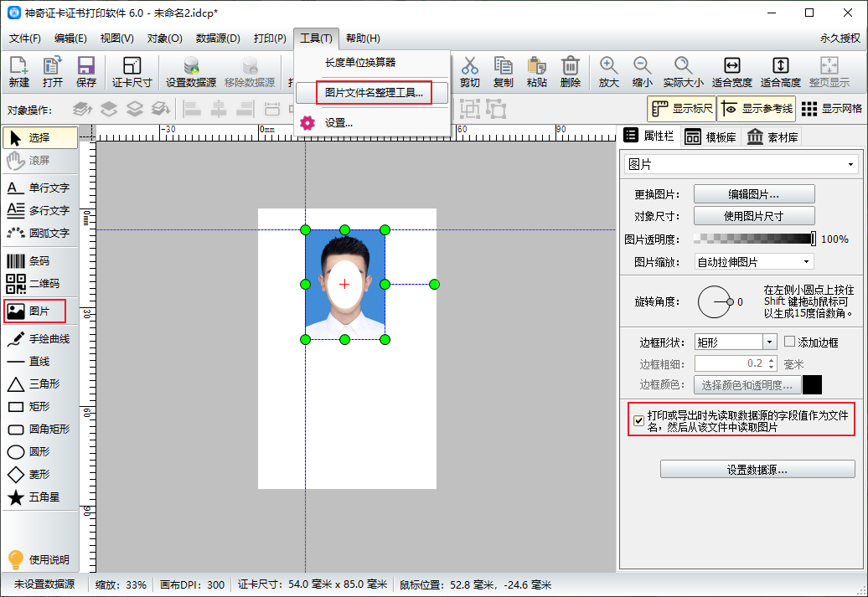
Task: Click the Zoom in (放大) icon
Action: point(609,72)
